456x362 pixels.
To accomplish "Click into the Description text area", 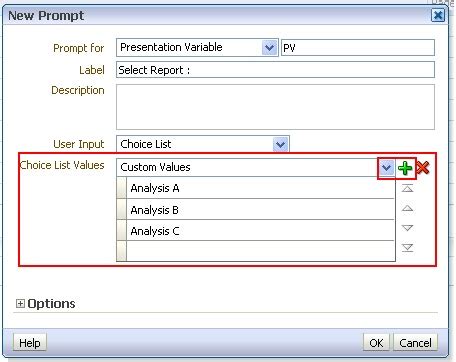I will [275, 107].
